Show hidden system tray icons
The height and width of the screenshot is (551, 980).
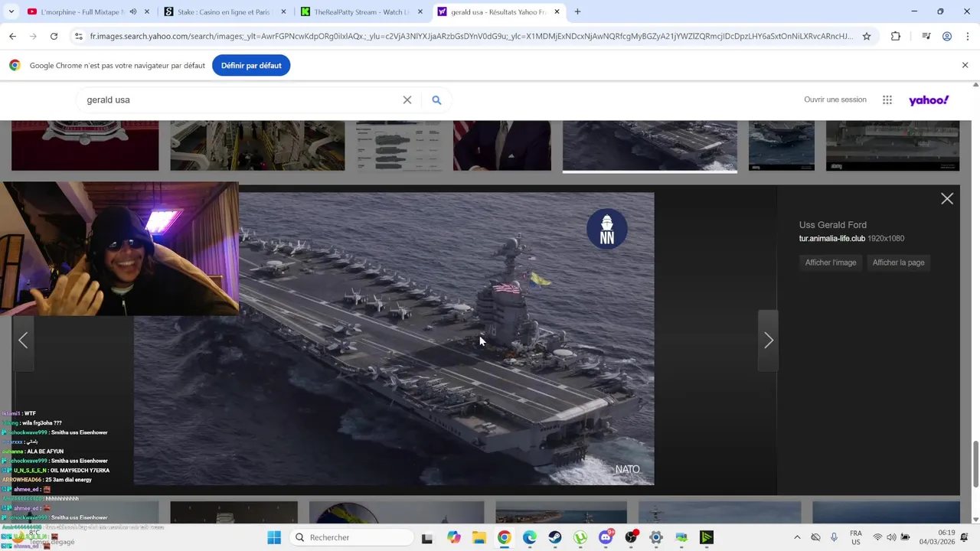[797, 537]
